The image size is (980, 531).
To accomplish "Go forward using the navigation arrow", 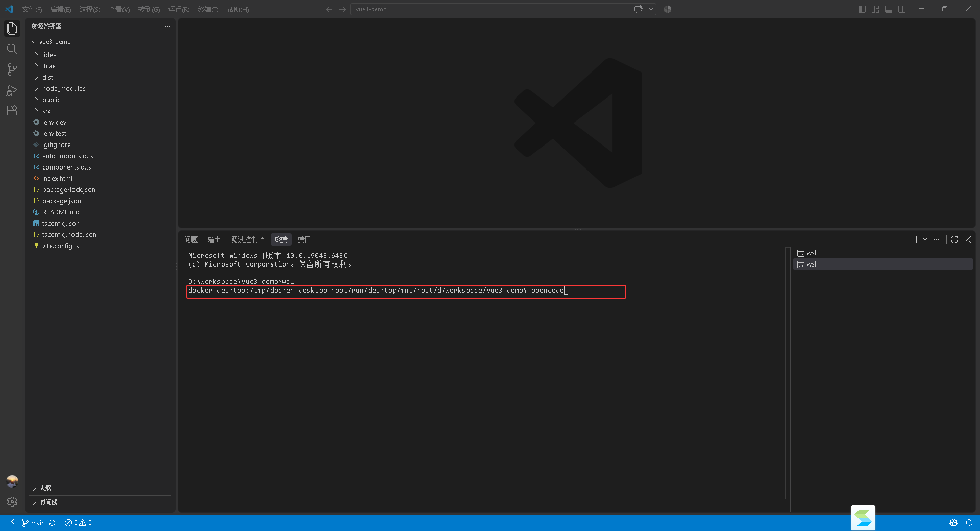I will [x=342, y=9].
